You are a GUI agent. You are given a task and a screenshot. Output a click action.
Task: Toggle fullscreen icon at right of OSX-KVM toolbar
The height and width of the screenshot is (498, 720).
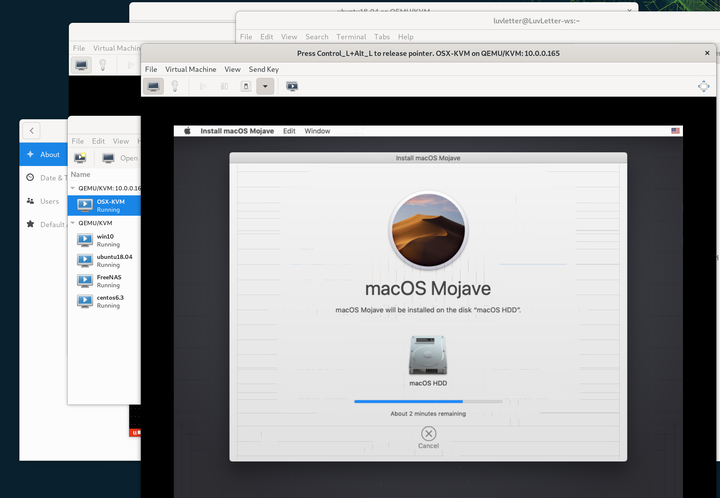pos(703,86)
